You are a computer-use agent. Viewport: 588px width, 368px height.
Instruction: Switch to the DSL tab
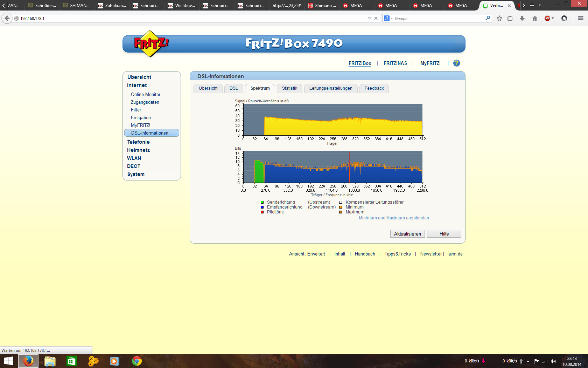[x=233, y=88]
